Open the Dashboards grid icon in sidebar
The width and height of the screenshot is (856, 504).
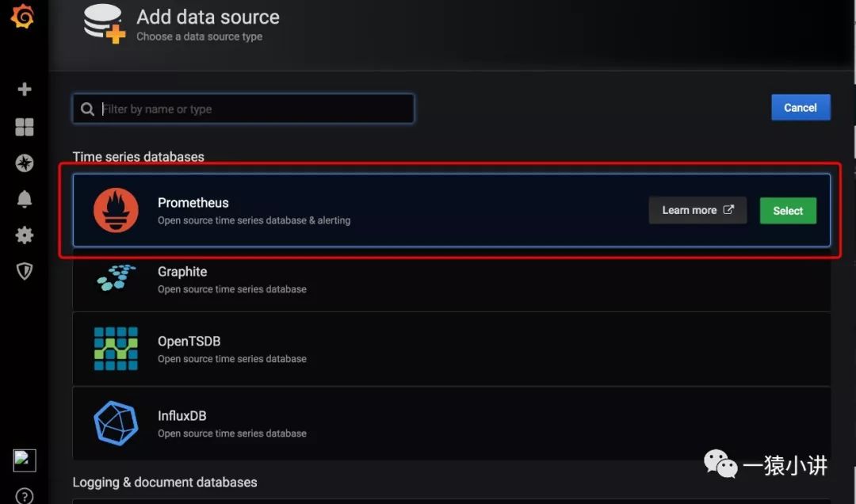coord(24,127)
